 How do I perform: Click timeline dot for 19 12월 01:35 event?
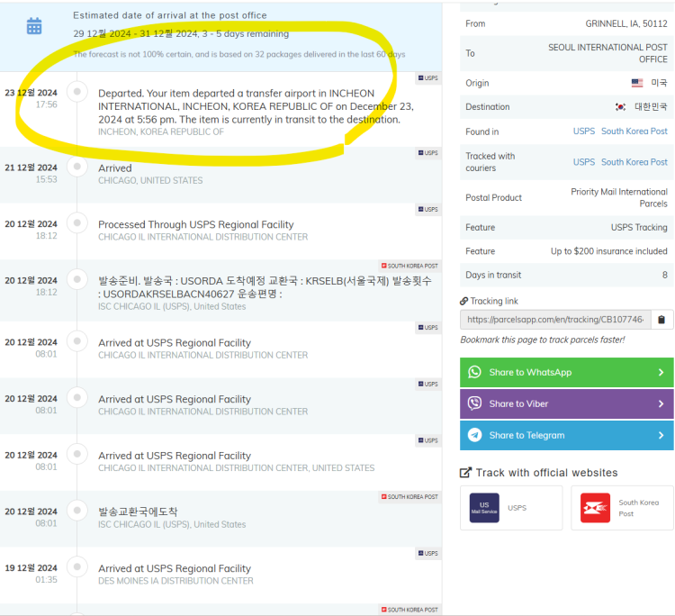(x=77, y=566)
